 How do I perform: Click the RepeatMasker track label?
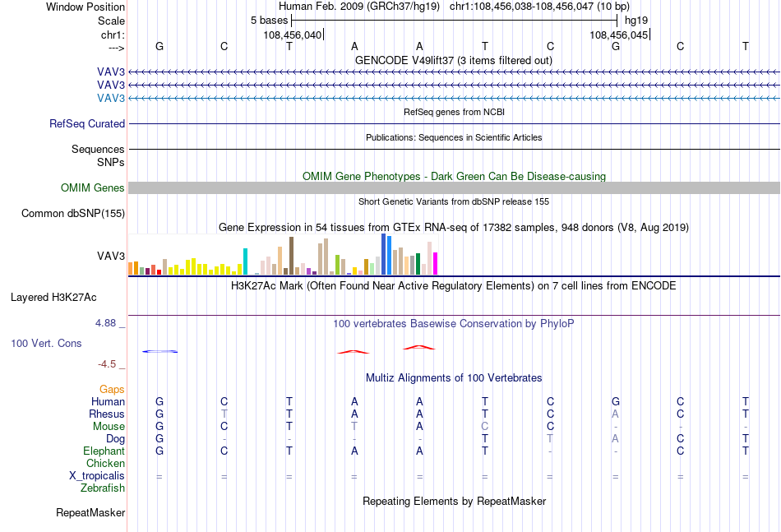click(x=90, y=512)
